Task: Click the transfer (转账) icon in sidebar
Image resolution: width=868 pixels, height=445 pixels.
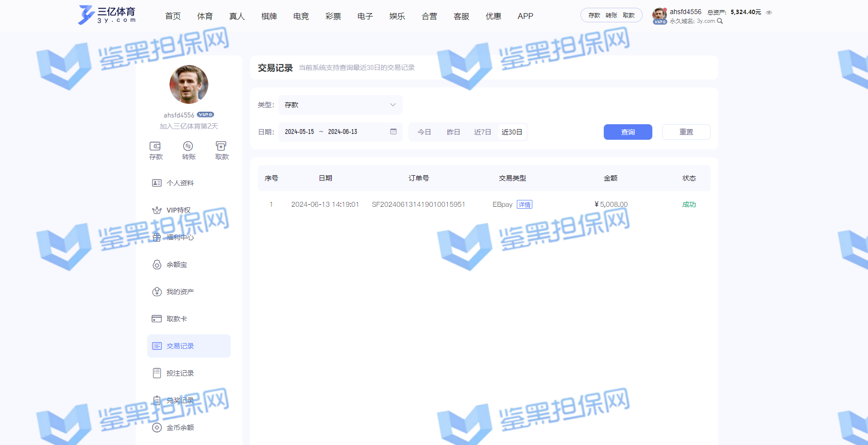Action: click(188, 146)
